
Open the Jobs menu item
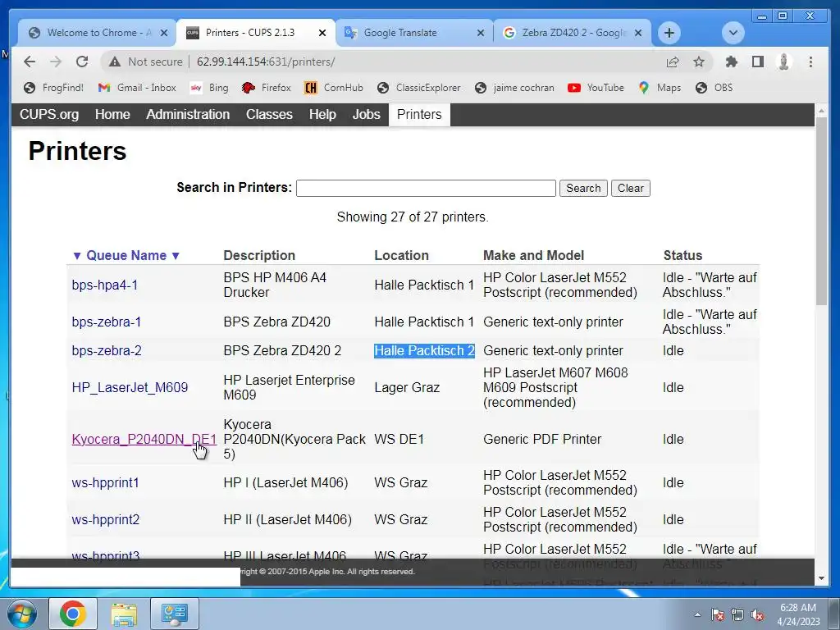pyautogui.click(x=367, y=115)
